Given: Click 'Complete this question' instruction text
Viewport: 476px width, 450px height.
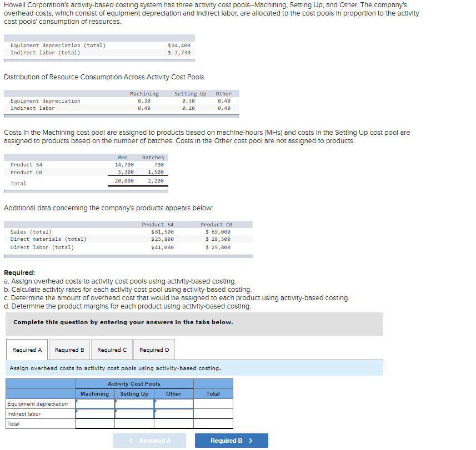Looking at the screenshot, I should click(123, 322).
